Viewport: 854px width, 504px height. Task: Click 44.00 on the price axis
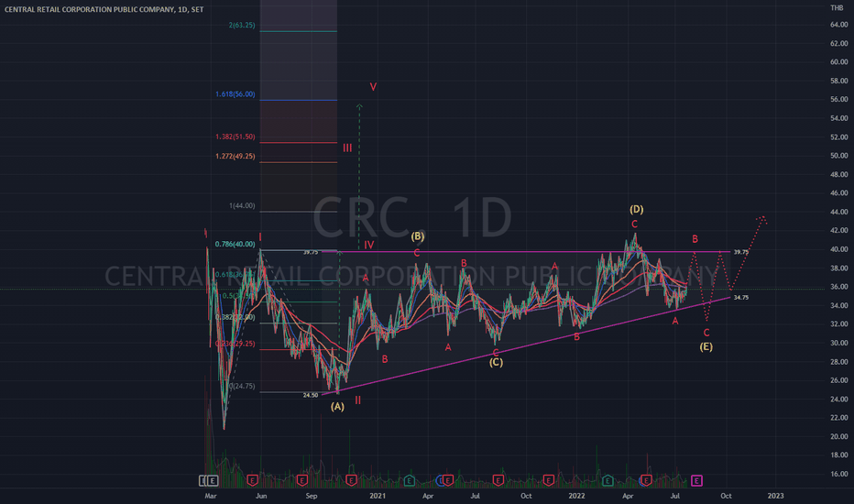(838, 212)
